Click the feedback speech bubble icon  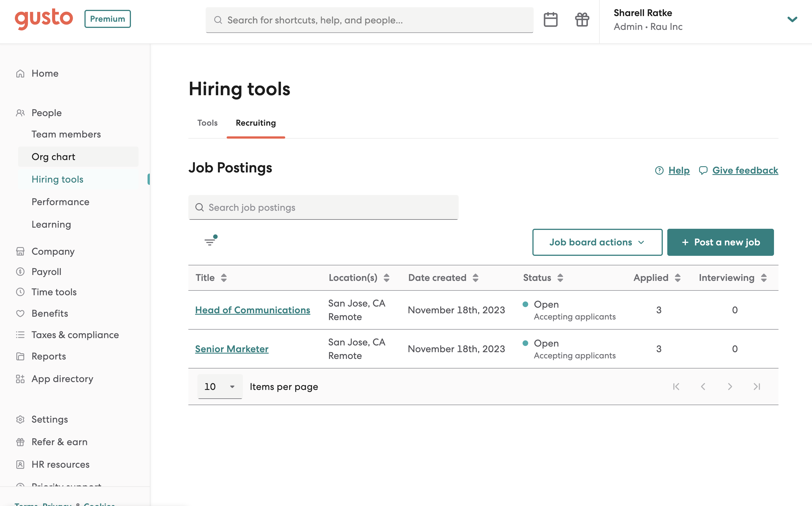tap(703, 170)
